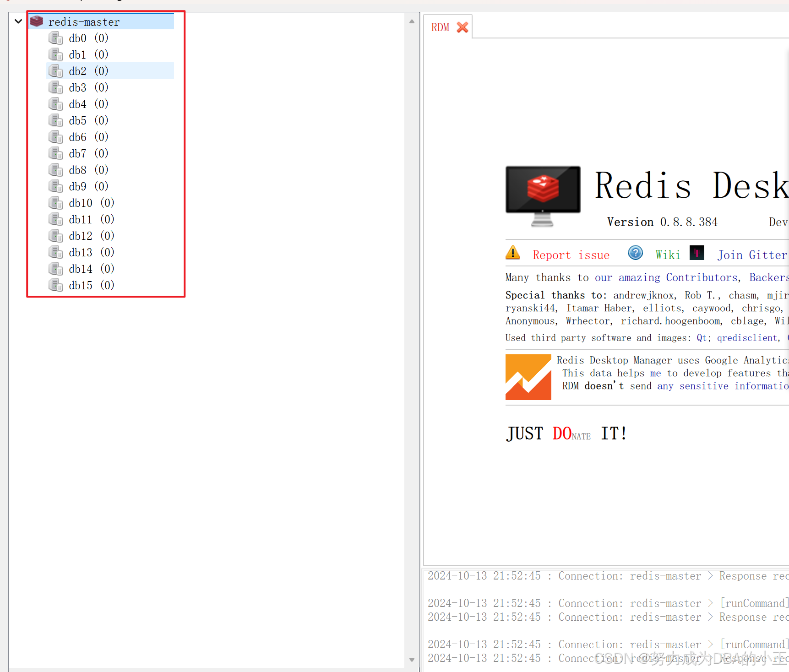The image size is (789, 672).
Task: Click the first log line in the console
Action: click(608, 576)
